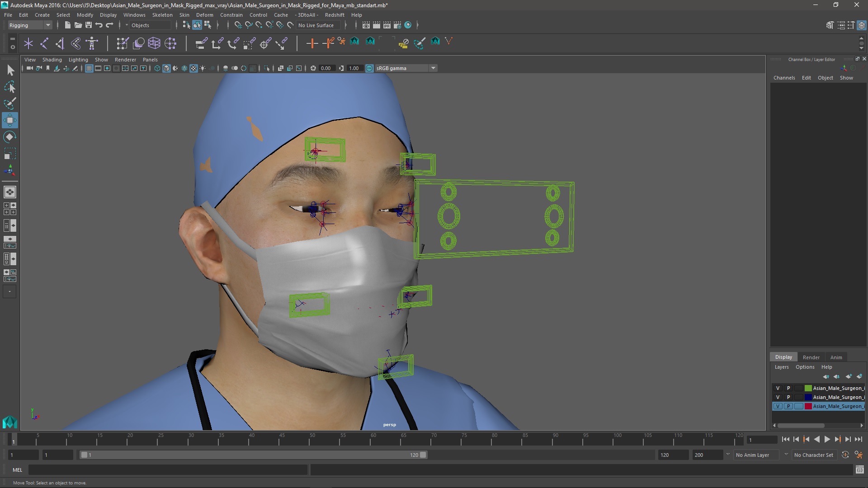
Task: Open the viewport Lighting menu
Action: (78, 60)
